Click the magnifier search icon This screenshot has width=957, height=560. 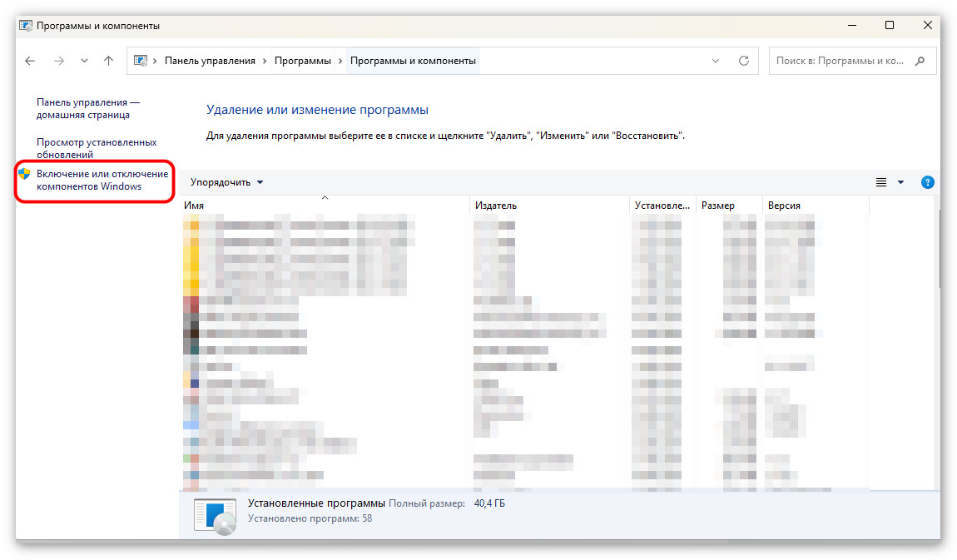pyautogui.click(x=920, y=61)
